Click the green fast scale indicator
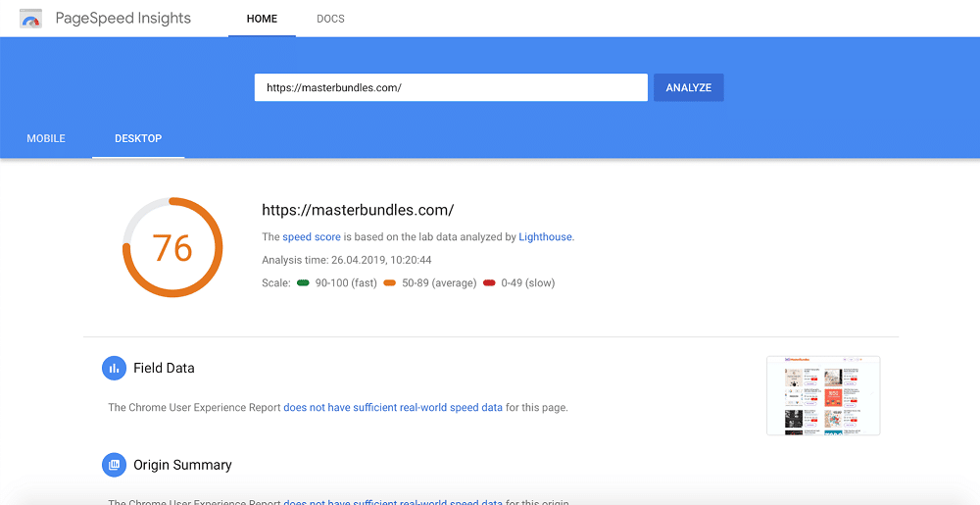980x505 pixels. (x=303, y=283)
